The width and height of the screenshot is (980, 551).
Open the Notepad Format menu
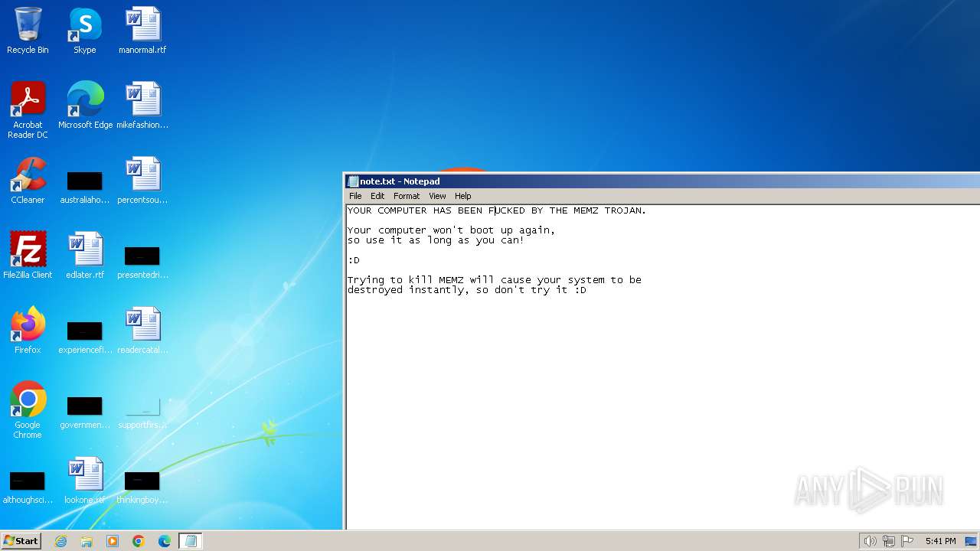[x=407, y=196]
